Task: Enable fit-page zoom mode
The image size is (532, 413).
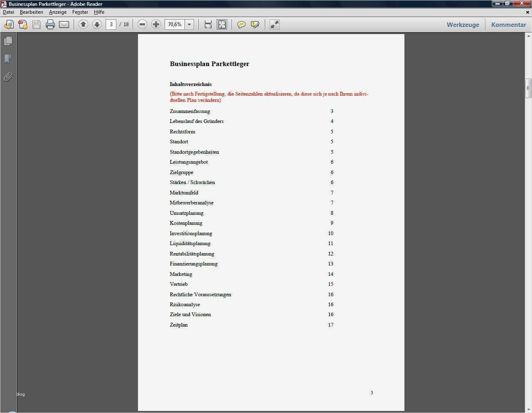Action: (x=222, y=24)
